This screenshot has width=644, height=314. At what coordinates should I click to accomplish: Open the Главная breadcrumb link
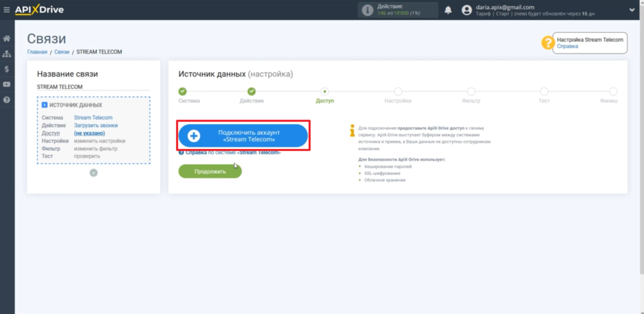pyautogui.click(x=37, y=52)
